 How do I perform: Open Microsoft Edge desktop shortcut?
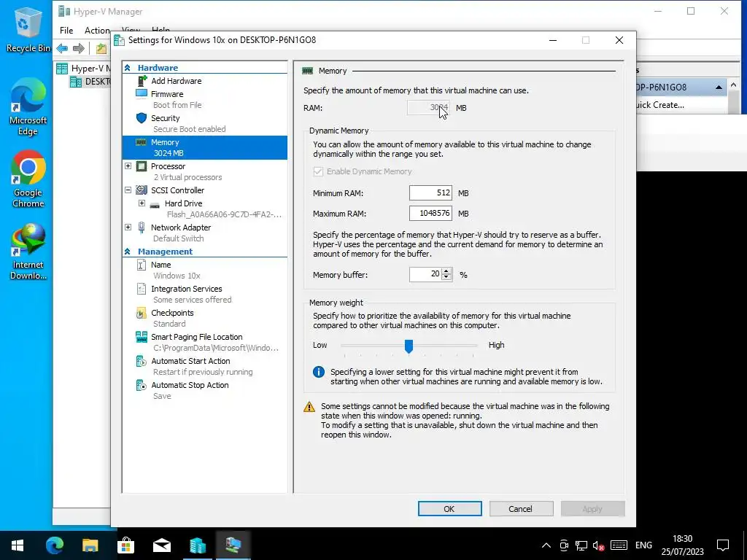(x=28, y=107)
